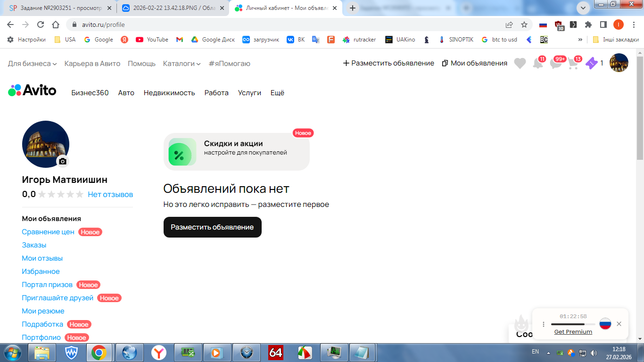Reload the page
Screen dimensions: 644x362
pyautogui.click(x=41, y=25)
